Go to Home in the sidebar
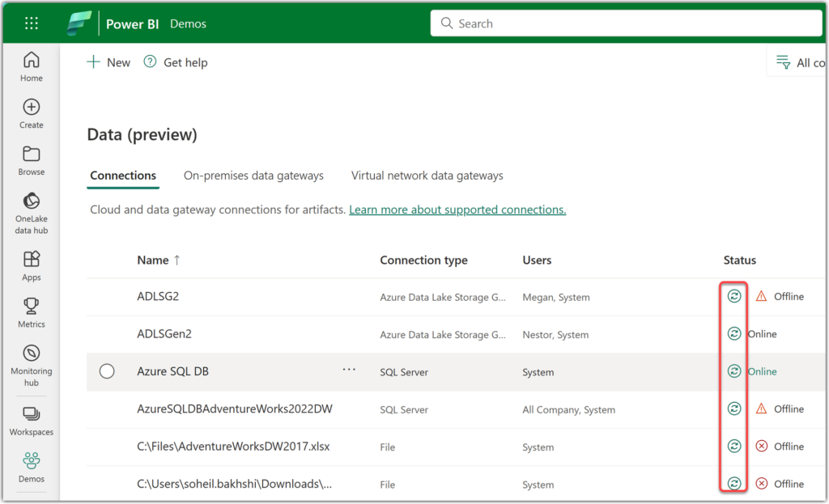829x504 pixels. click(32, 67)
